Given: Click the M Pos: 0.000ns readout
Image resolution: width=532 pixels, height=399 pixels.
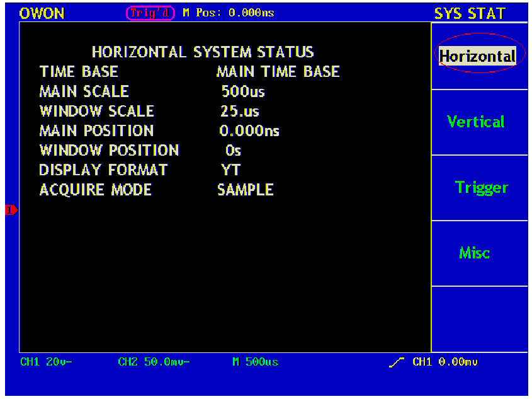Looking at the screenshot, I should 229,13.
